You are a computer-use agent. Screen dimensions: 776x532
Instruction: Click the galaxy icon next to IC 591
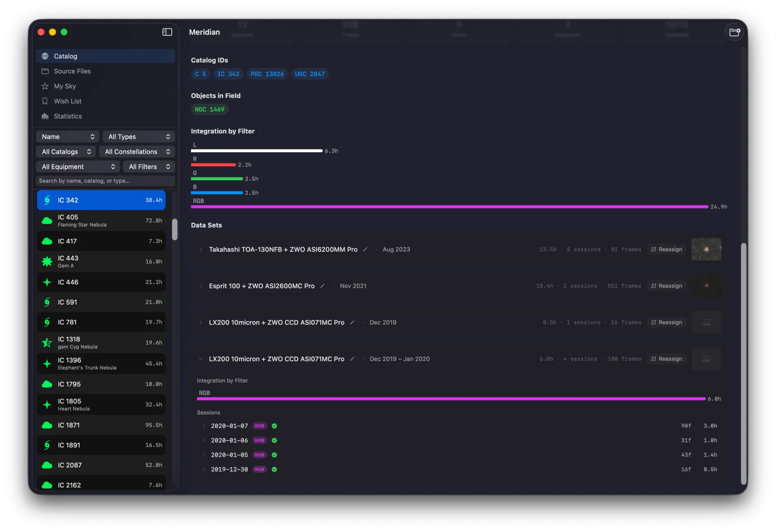[x=47, y=302]
